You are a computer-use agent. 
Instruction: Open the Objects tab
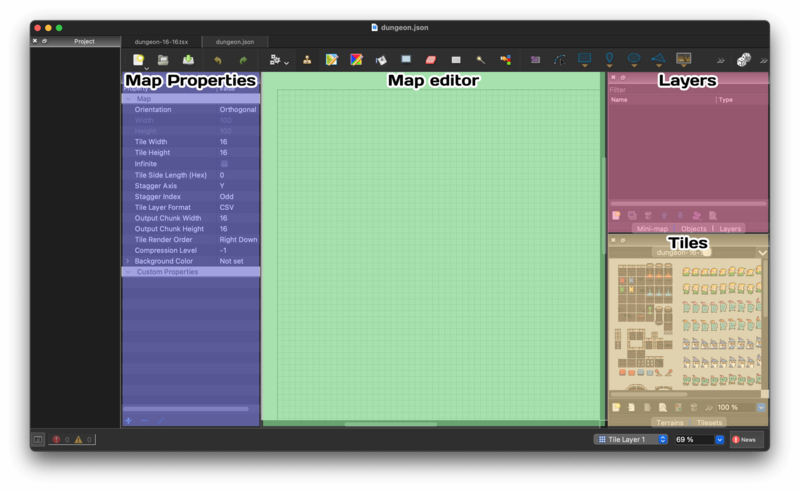pos(693,229)
